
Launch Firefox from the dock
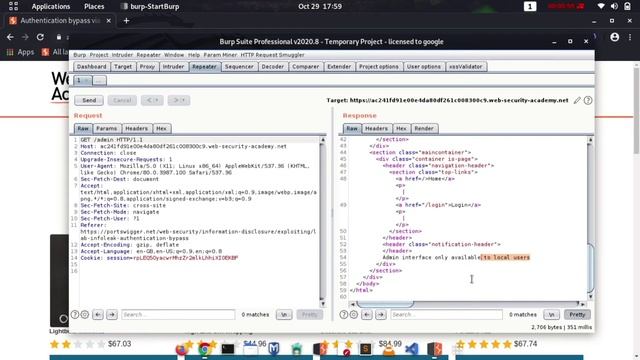point(182,349)
